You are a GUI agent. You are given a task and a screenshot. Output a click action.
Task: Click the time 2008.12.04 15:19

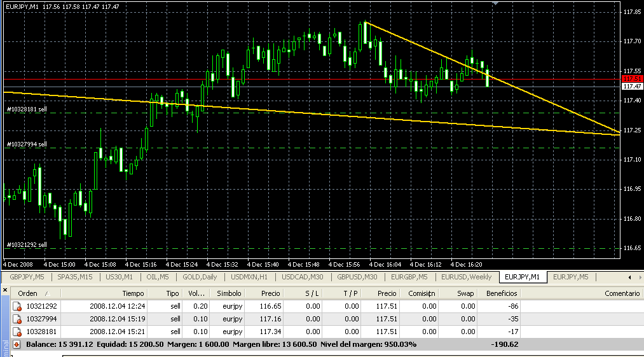point(118,319)
